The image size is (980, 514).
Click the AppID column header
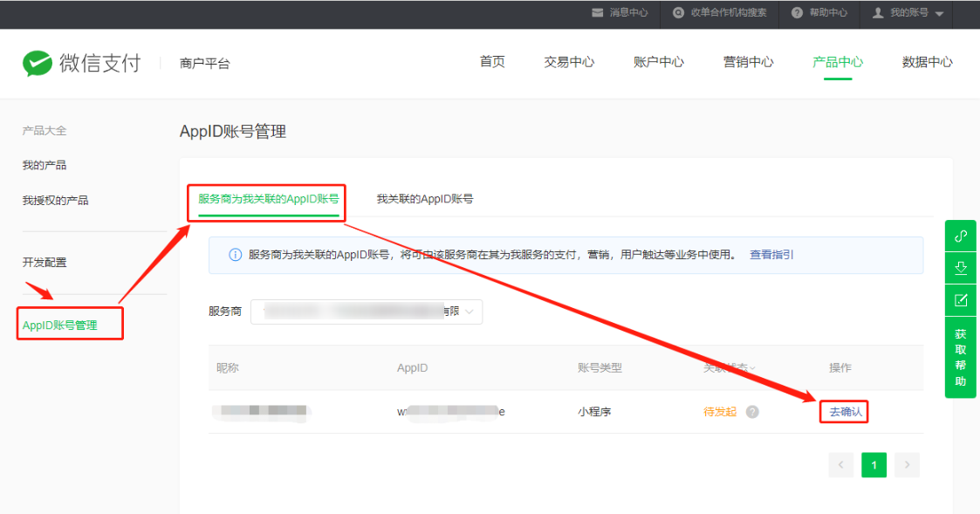(413, 367)
